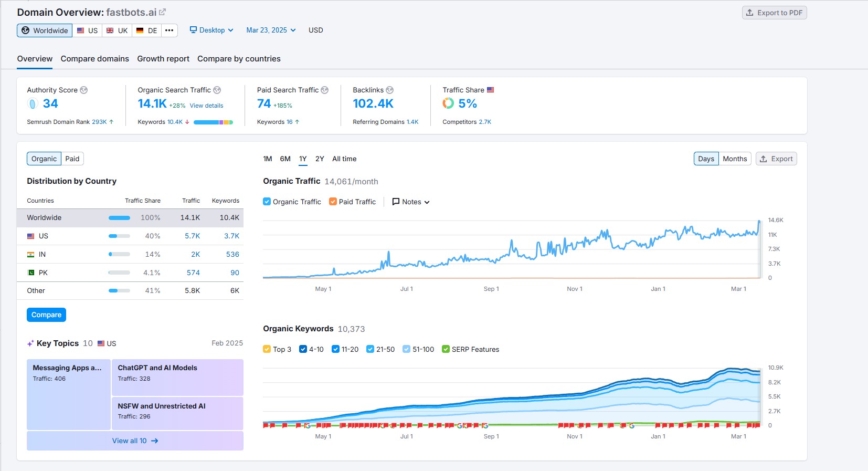Click the Key Topics US flag icon
Viewport: 868px width, 471px height.
click(x=101, y=343)
